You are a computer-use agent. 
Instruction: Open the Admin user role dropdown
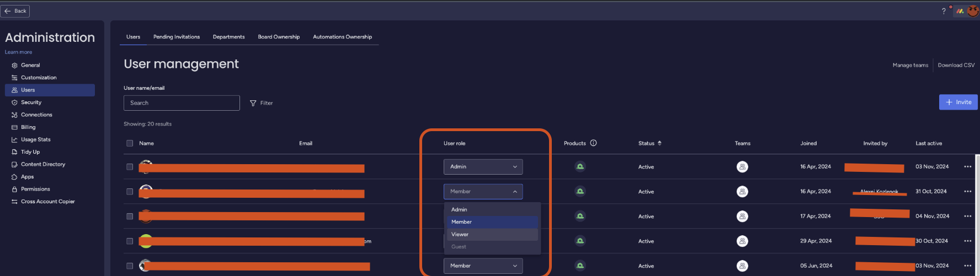pyautogui.click(x=483, y=167)
